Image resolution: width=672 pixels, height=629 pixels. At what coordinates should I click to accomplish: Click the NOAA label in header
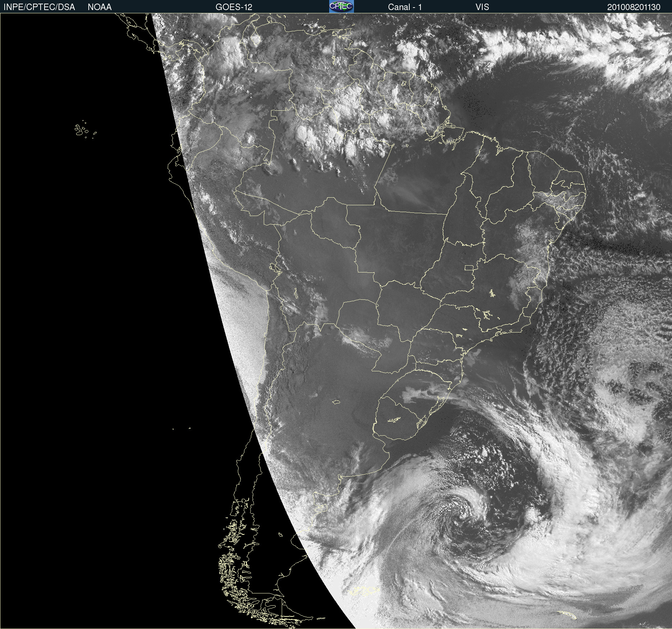coord(100,7)
